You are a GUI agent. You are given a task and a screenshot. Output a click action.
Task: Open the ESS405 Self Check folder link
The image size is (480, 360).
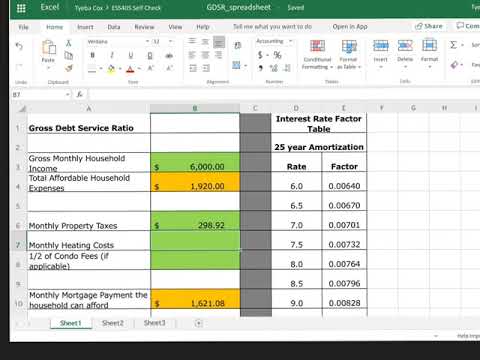(136, 8)
